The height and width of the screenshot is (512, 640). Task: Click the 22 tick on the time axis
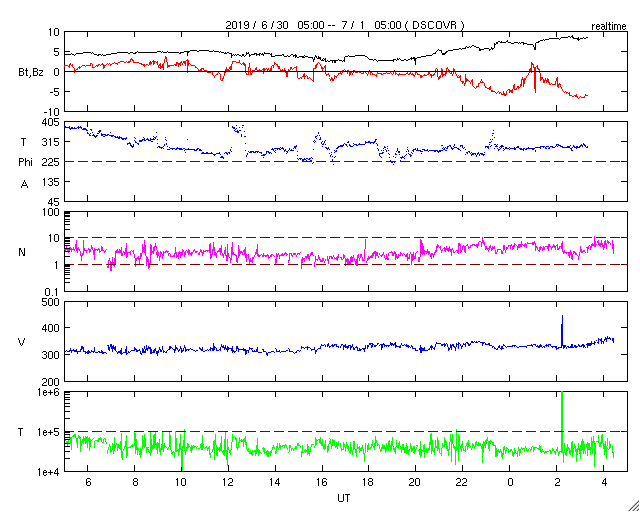463,482
